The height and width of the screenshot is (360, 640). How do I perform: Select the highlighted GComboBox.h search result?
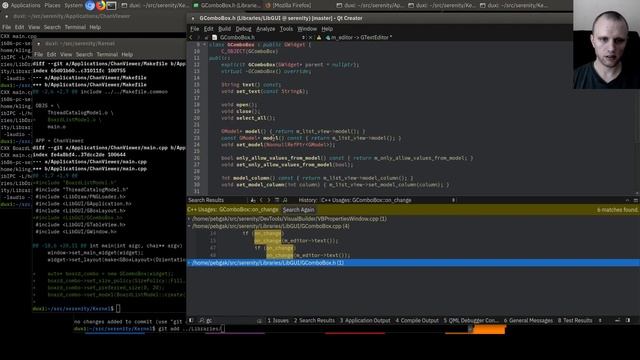[413, 263]
